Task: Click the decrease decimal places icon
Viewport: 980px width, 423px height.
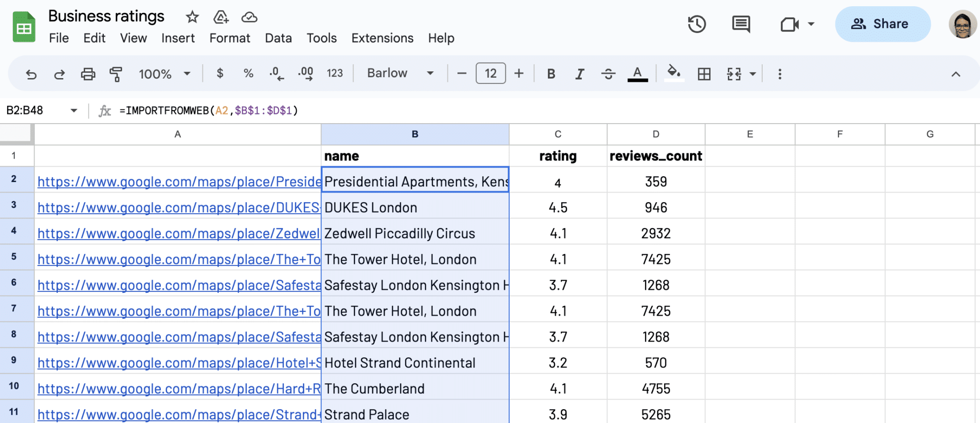Action: pyautogui.click(x=276, y=74)
